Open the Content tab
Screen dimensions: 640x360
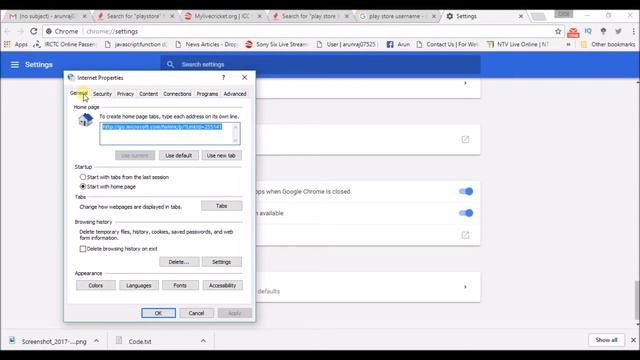(149, 94)
